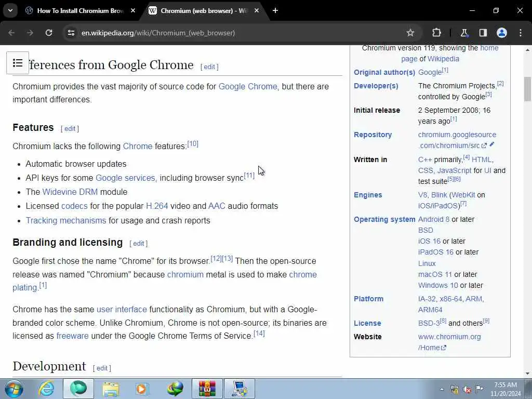Bookmark this page with the star
532x399 pixels.
point(410,33)
